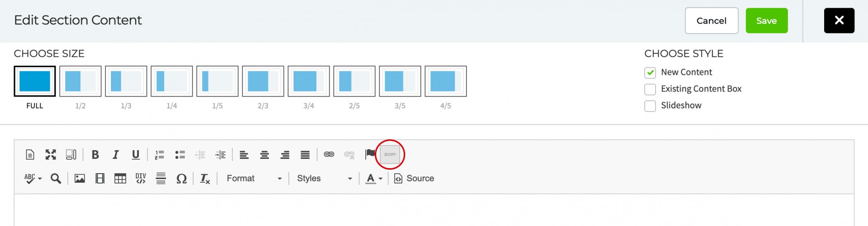Viewport: 868px width, 226px height.
Task: Open the text color picker
Action: [374, 179]
